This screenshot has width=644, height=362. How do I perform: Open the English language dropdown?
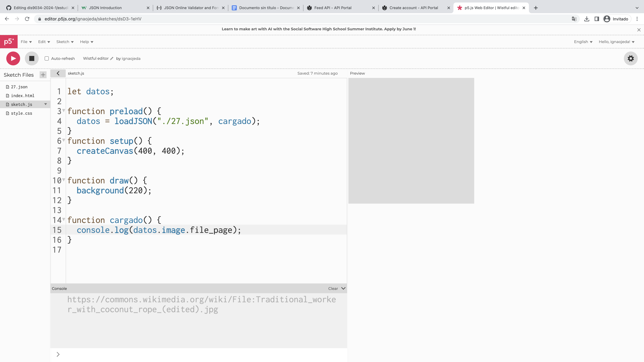coord(583,42)
